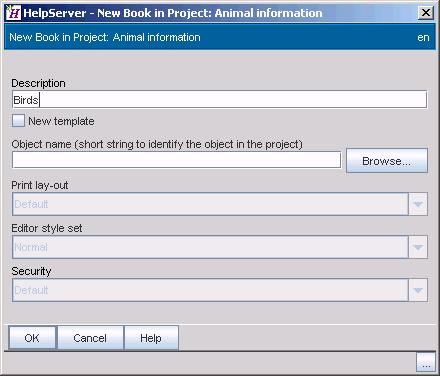This screenshot has height=376, width=440.
Task: Click the 'Print lay-out' label
Action: coord(40,185)
